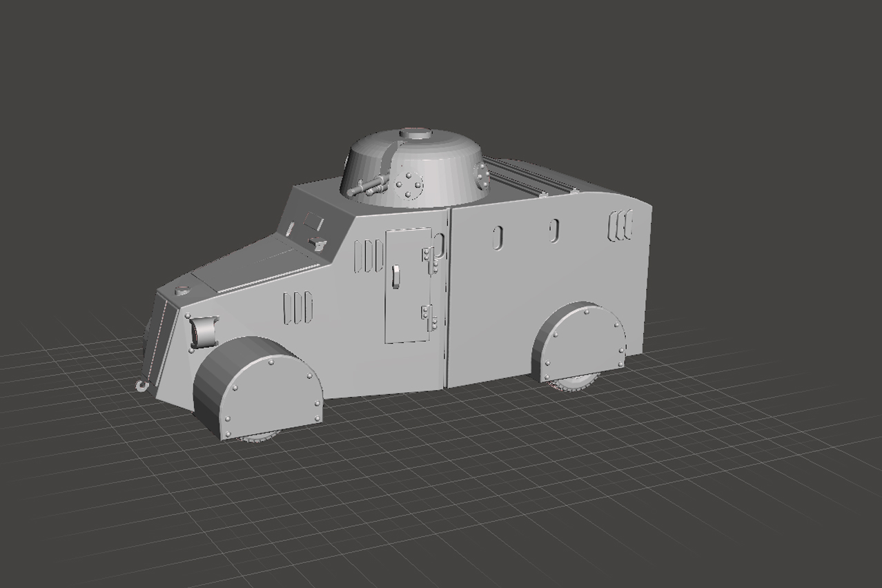Click the radiator cap on the hood
The height and width of the screenshot is (588, 882).
[x=182, y=291]
